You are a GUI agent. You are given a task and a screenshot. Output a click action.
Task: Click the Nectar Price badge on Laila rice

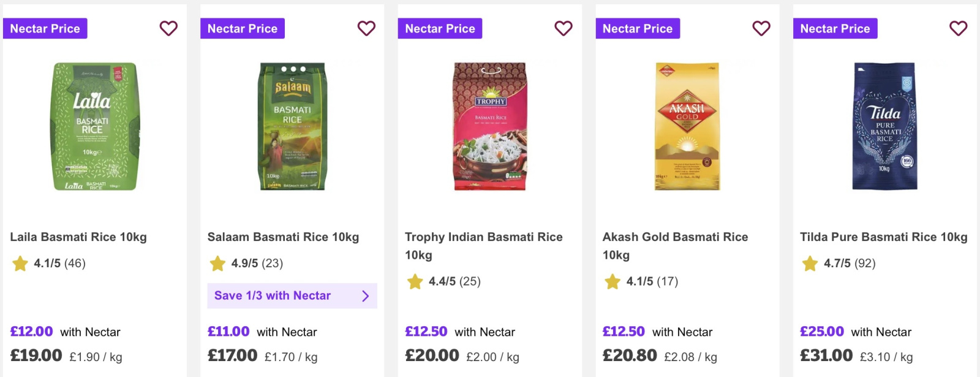pos(45,28)
